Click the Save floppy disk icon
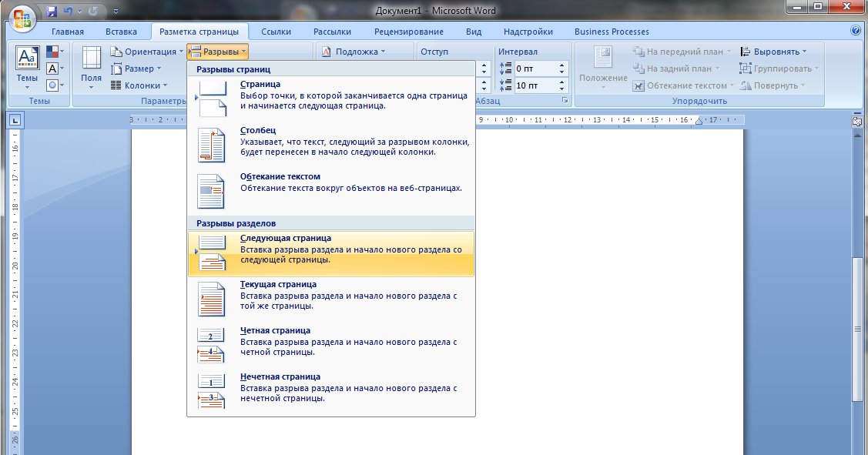Image resolution: width=868 pixels, height=455 pixels. [x=52, y=11]
